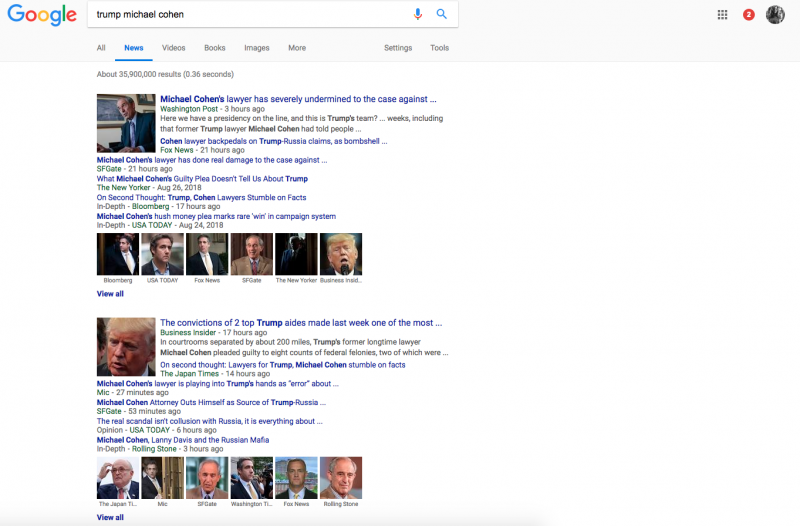Open Bloomberg 'On Second Thought' article
This screenshot has height=526, width=800.
tap(202, 197)
